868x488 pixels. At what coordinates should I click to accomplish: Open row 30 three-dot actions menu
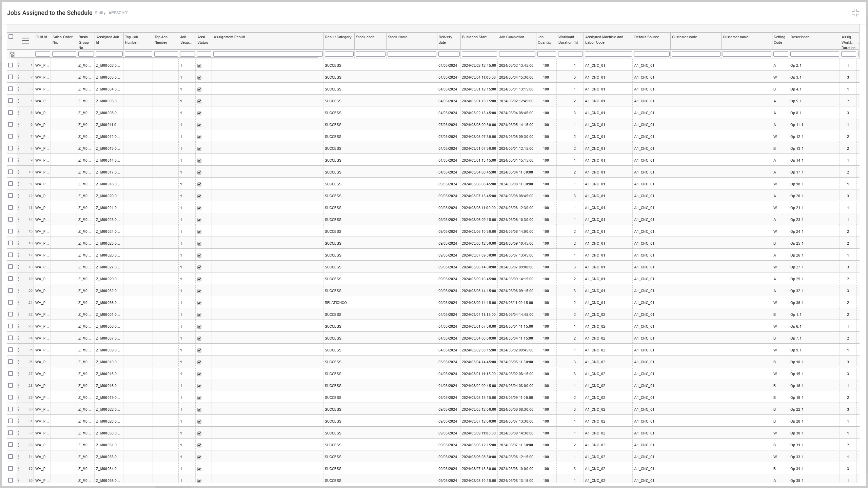tap(19, 409)
